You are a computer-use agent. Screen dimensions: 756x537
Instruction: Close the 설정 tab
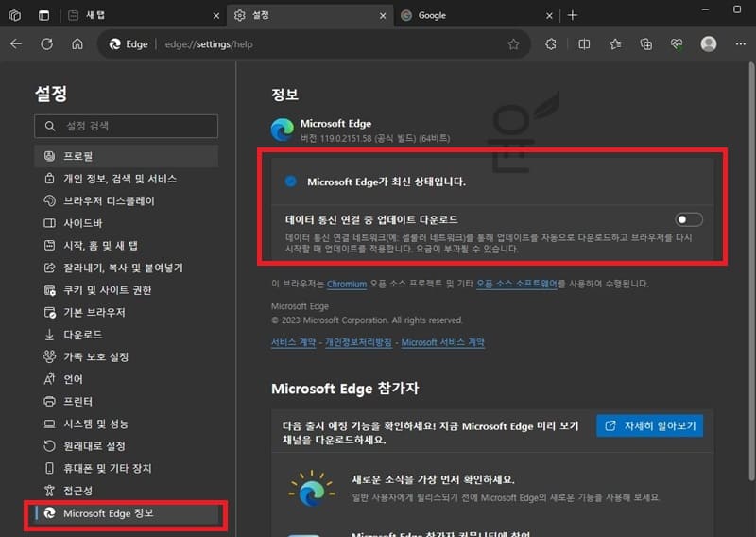pyautogui.click(x=384, y=15)
